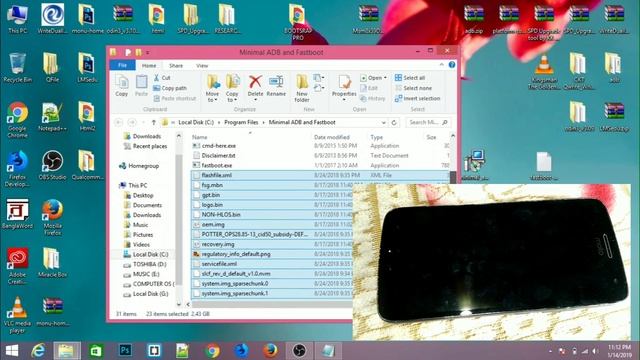640x360 pixels.
Task: Open Adobe Creative Cloud desktop icon
Action: (18, 266)
